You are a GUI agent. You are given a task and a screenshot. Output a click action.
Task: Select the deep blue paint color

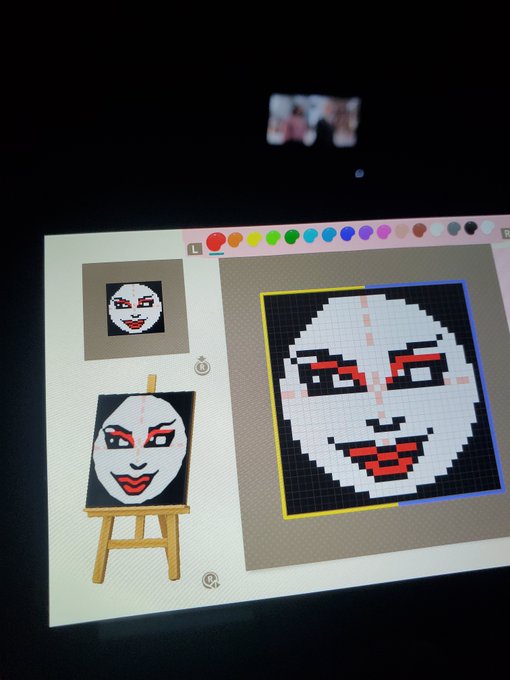347,233
